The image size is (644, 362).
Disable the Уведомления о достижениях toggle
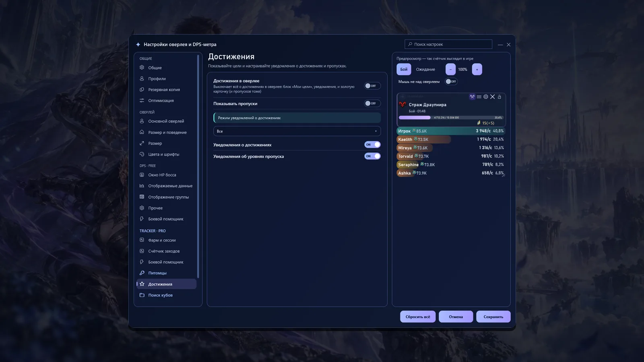372,144
